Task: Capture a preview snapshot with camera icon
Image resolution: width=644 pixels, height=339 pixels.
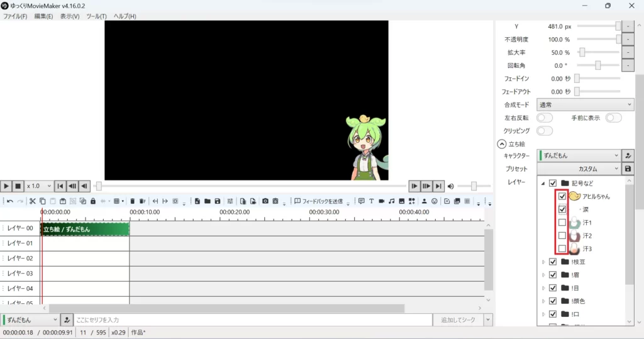Action: [265, 201]
